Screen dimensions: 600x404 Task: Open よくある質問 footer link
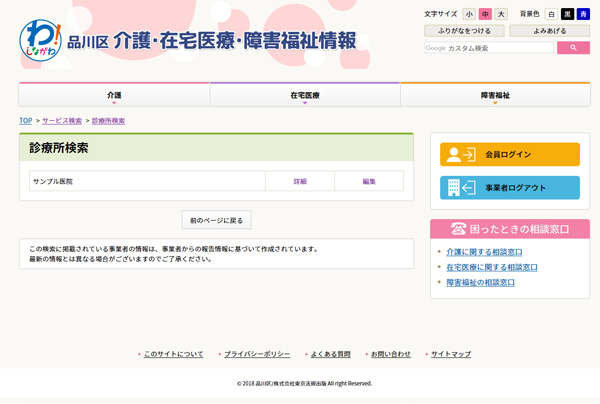[x=331, y=354]
